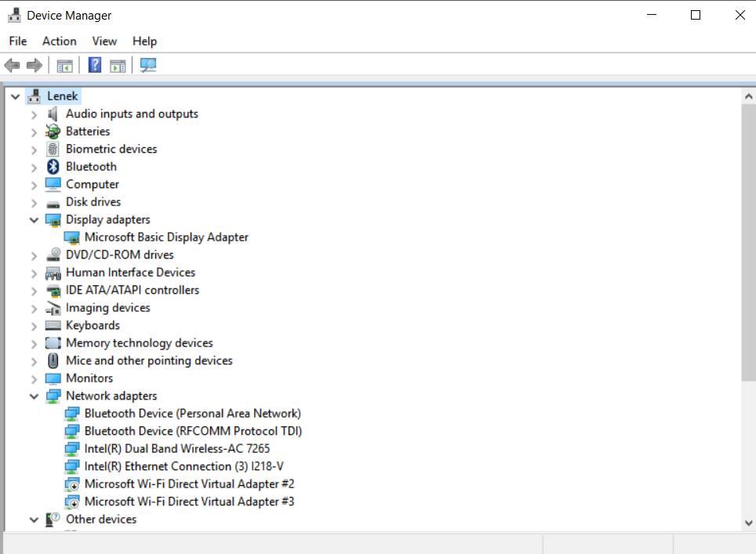Expand Mice and other pointing devices arrow
The image size is (756, 554).
[34, 362]
